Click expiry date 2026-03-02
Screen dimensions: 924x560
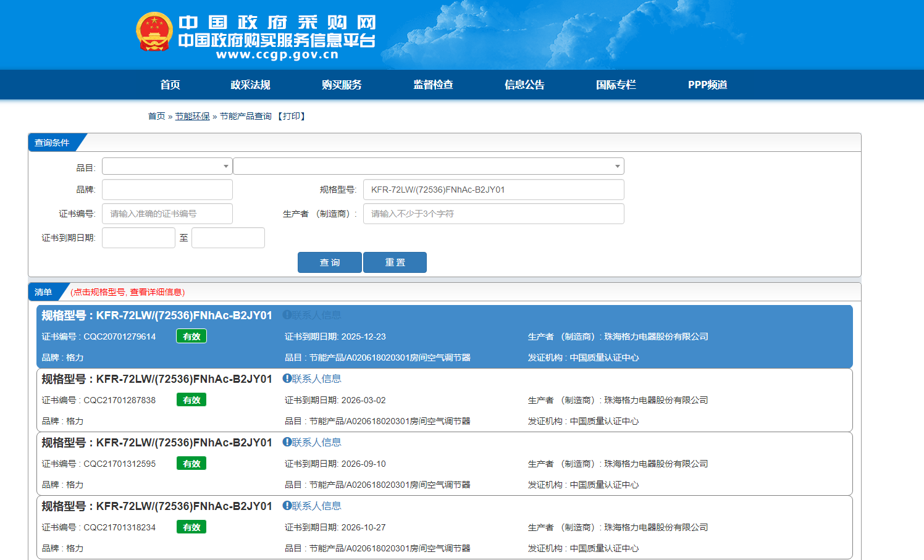[x=363, y=400]
